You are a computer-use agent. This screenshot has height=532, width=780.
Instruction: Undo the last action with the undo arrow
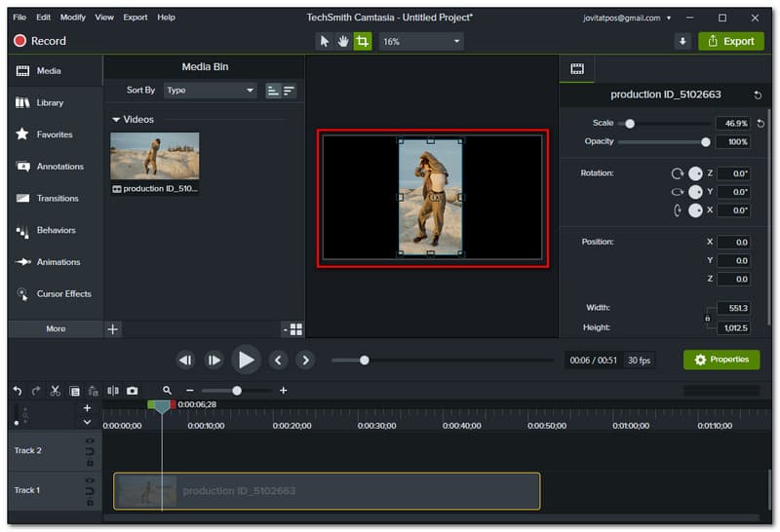coord(18,390)
